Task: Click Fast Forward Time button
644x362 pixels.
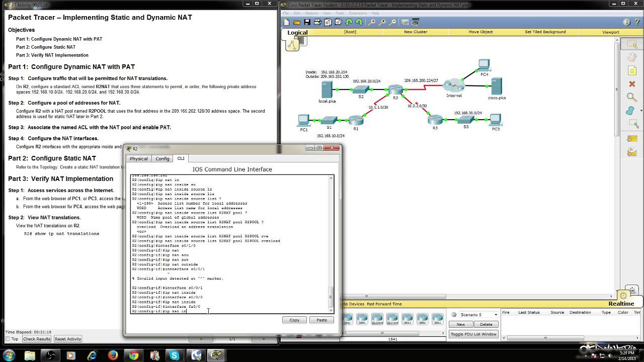Action: click(x=384, y=304)
